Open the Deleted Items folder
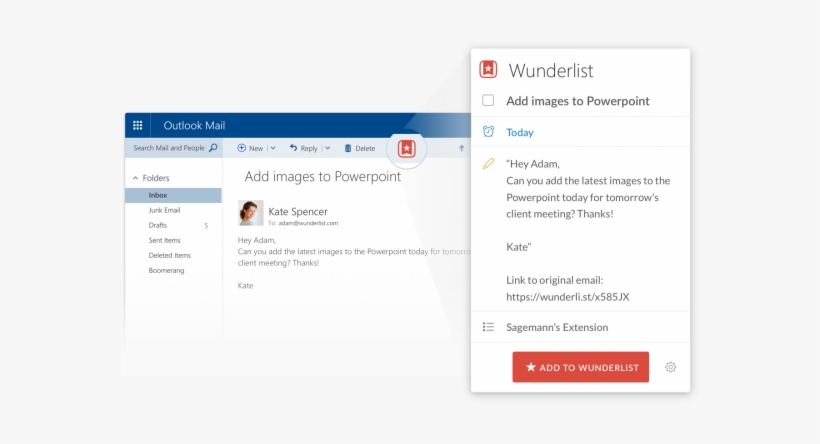 169,256
